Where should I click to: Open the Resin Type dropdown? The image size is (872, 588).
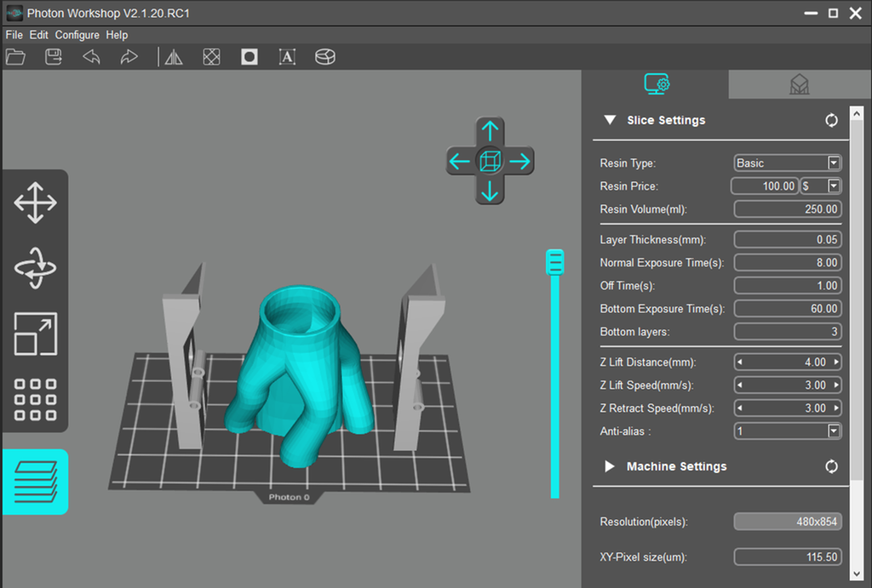click(x=834, y=163)
